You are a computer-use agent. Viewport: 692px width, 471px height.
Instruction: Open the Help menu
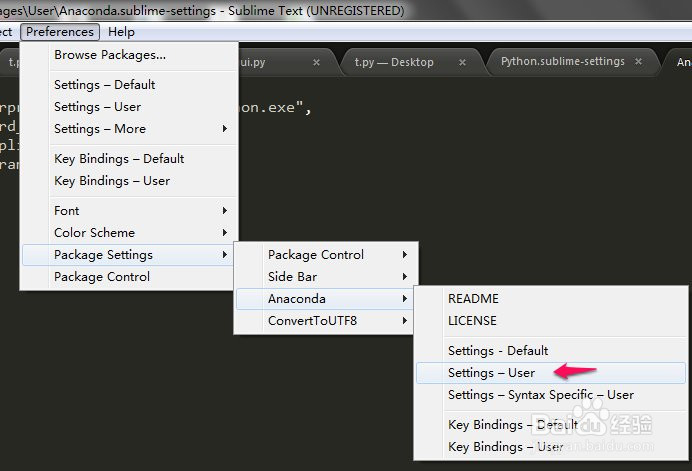pos(121,32)
